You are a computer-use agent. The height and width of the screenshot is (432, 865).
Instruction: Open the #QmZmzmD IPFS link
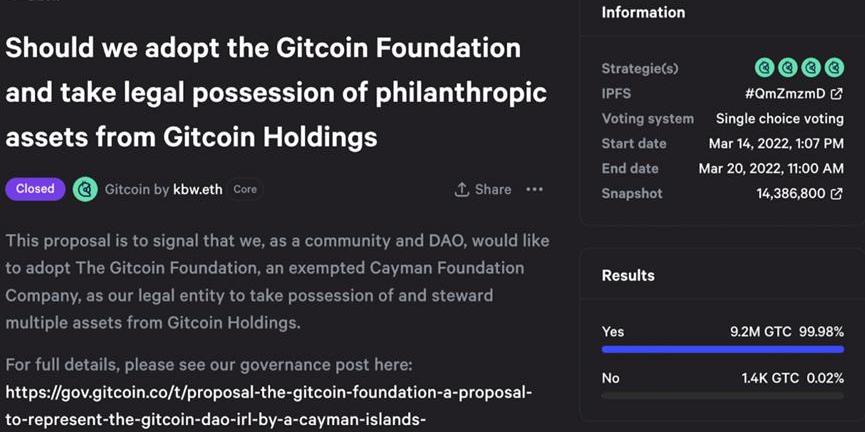tap(785, 94)
